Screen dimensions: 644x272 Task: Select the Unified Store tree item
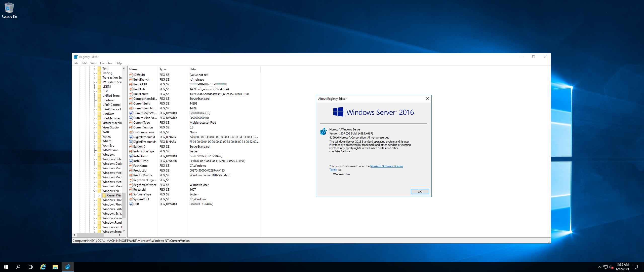pyautogui.click(x=111, y=96)
